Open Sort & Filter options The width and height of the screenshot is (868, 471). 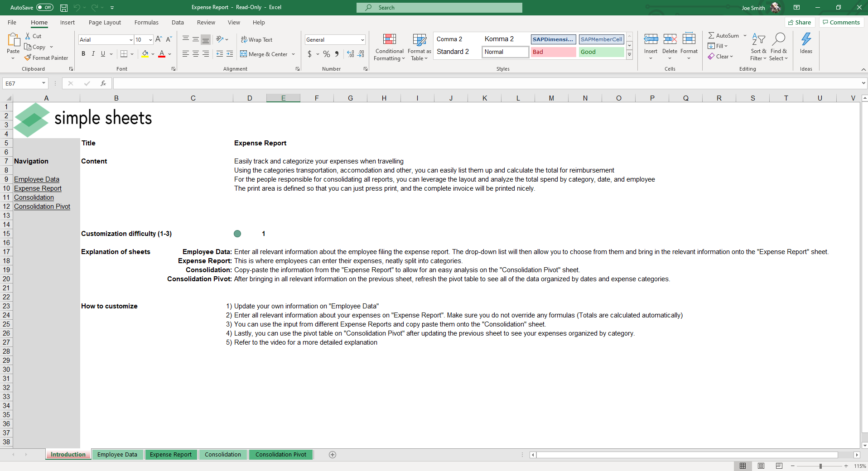(x=758, y=47)
